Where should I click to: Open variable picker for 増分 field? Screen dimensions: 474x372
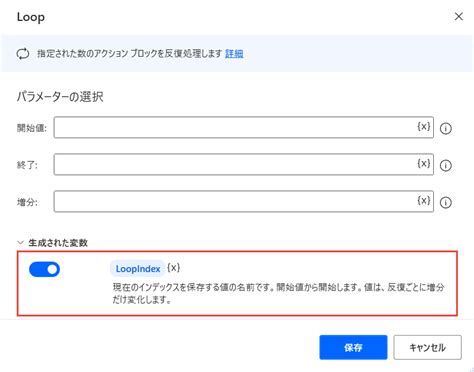click(424, 201)
